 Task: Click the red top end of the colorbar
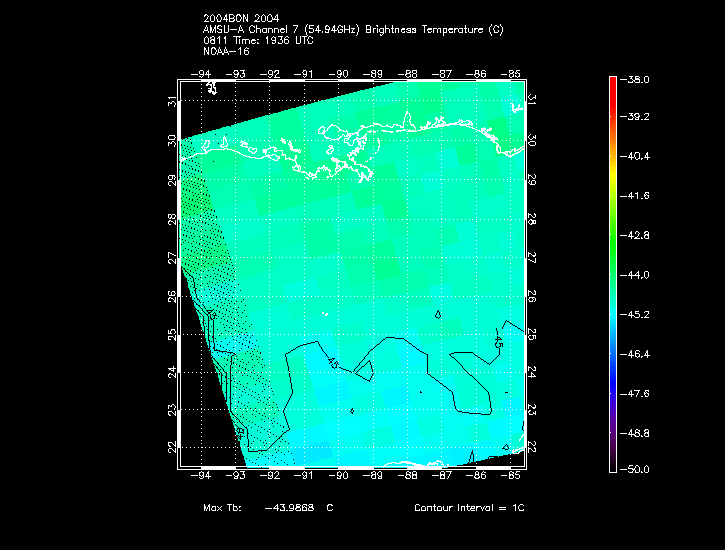614,85
